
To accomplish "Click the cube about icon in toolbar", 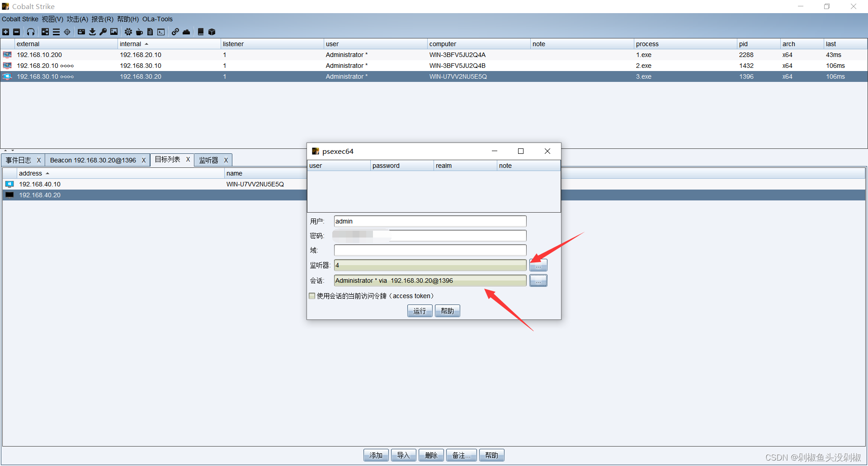I will (x=212, y=32).
